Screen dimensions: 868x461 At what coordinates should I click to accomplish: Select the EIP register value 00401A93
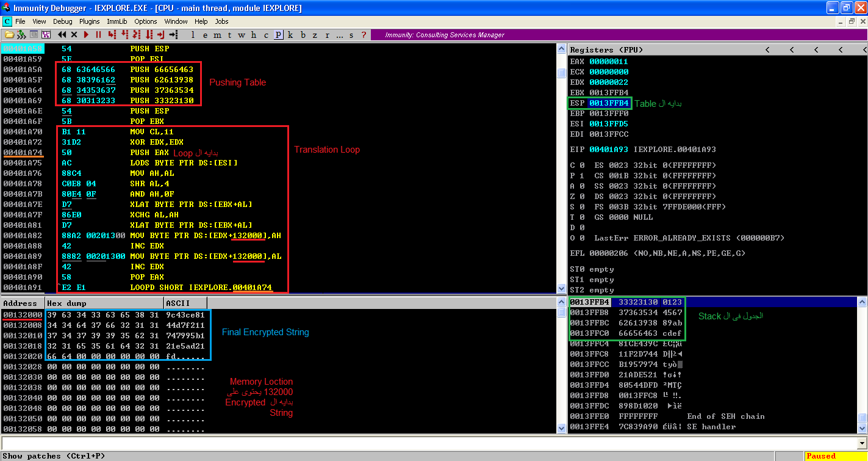(608, 149)
